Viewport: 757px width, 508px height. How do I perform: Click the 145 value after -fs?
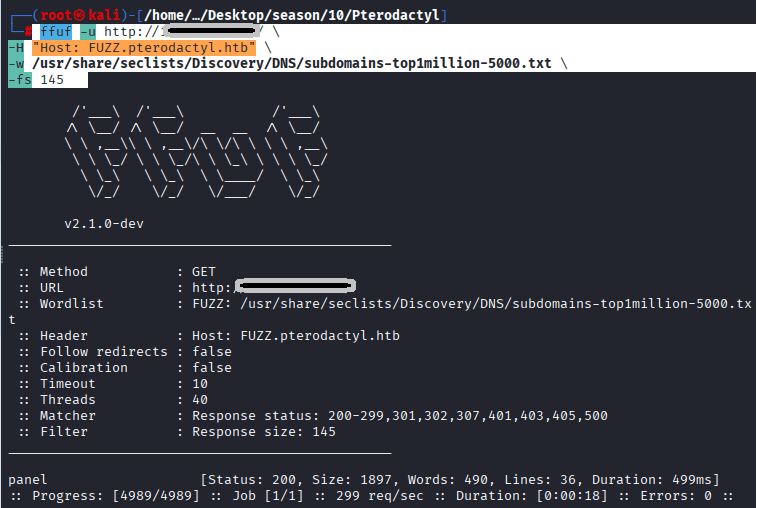52,80
